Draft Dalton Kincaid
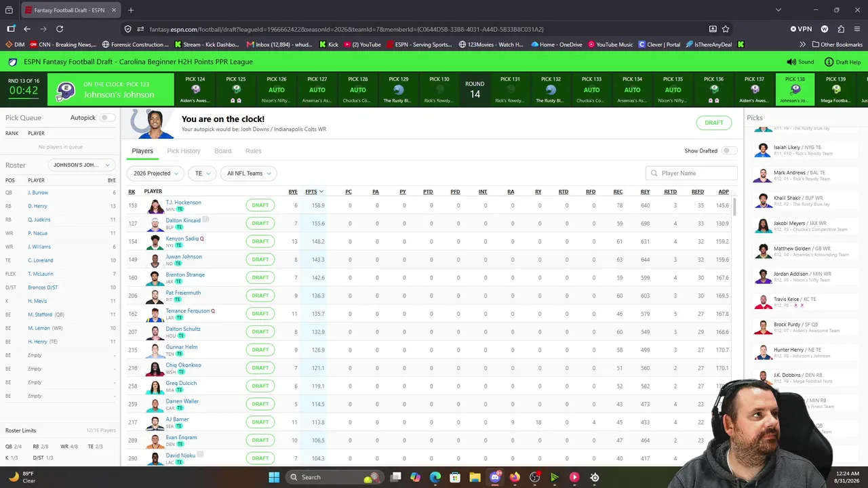The height and width of the screenshot is (488, 868). click(x=260, y=223)
